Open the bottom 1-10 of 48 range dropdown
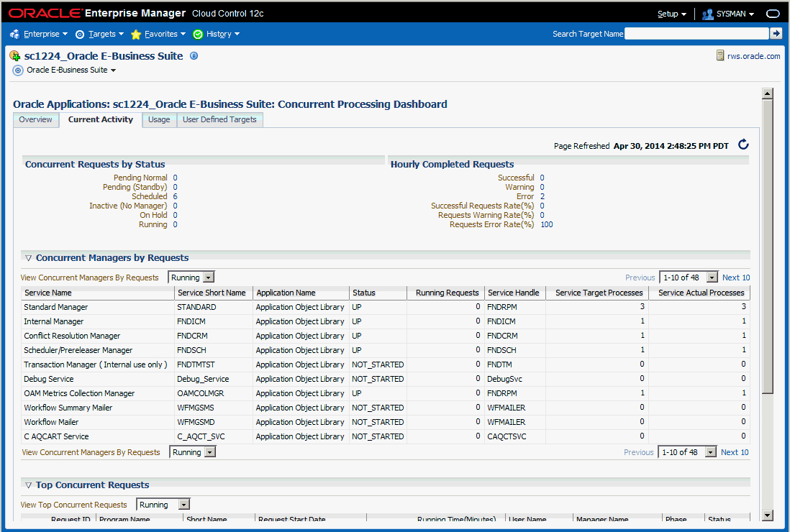Viewport: 790px width, 532px height. (x=686, y=452)
